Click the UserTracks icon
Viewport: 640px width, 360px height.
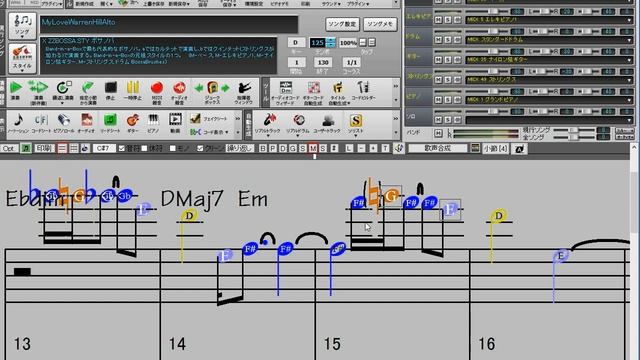pyautogui.click(x=328, y=121)
